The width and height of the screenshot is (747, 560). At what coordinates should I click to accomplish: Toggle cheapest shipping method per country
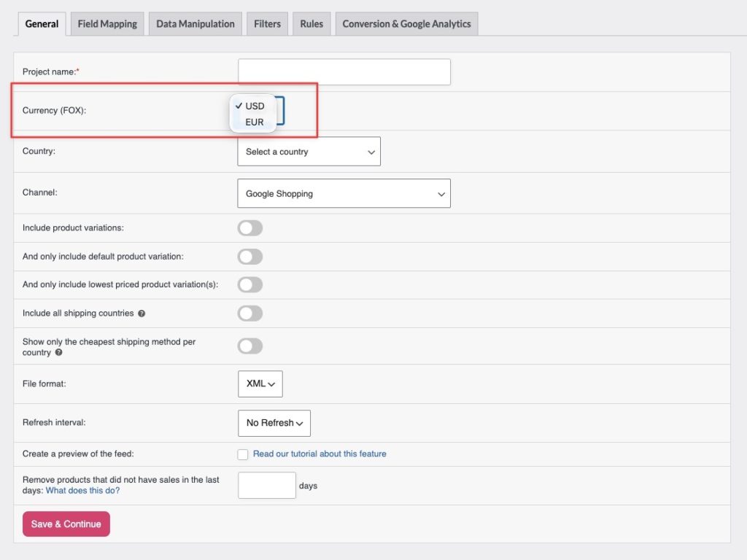[x=250, y=346]
